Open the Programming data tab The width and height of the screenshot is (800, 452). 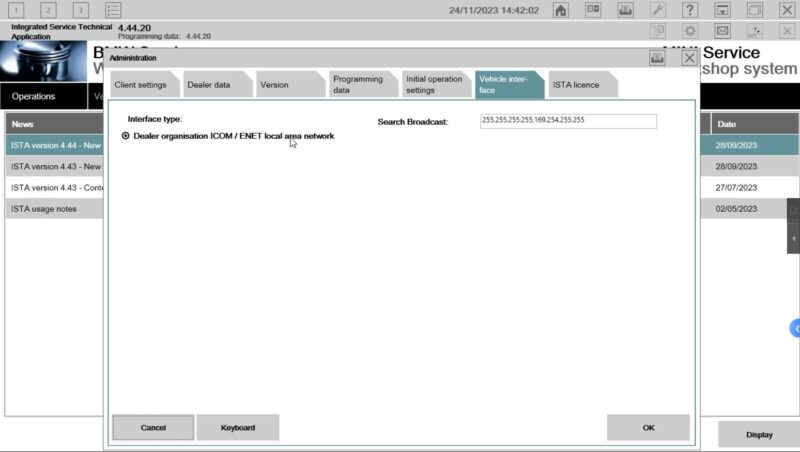pyautogui.click(x=363, y=85)
